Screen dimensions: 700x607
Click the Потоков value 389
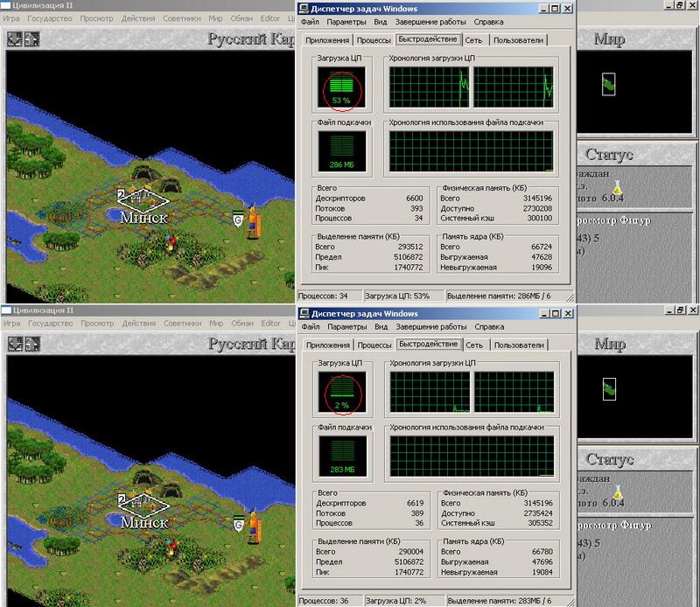[x=417, y=513]
